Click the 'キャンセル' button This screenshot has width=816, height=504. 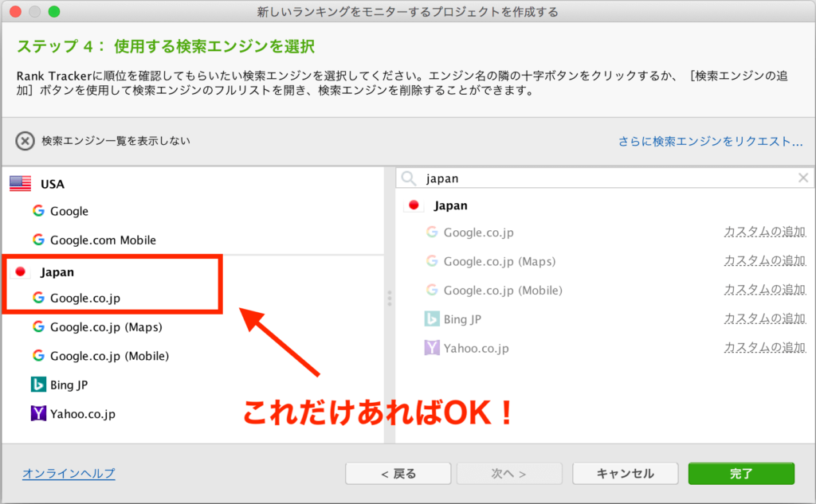625,473
